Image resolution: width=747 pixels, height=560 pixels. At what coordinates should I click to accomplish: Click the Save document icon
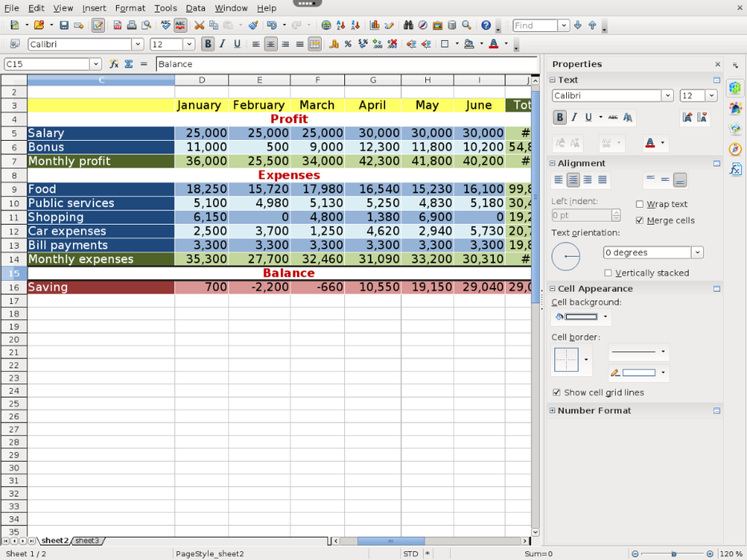click(64, 26)
